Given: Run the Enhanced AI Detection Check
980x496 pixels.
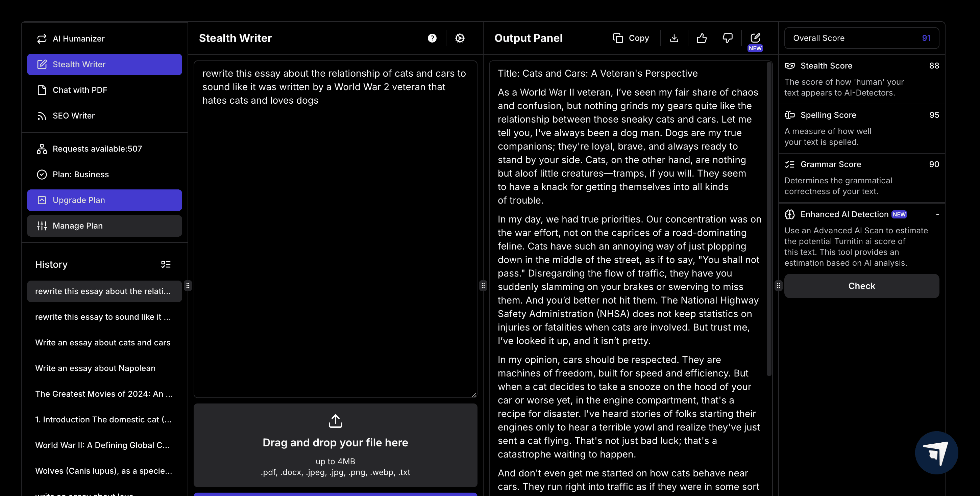Looking at the screenshot, I should point(861,286).
